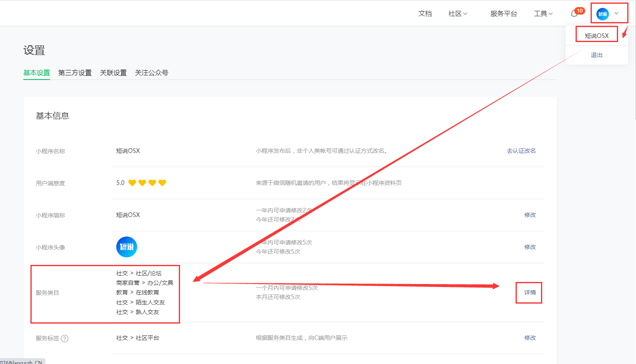Expand the account dropdown chevron
This screenshot has height=364, width=636.
click(x=616, y=14)
